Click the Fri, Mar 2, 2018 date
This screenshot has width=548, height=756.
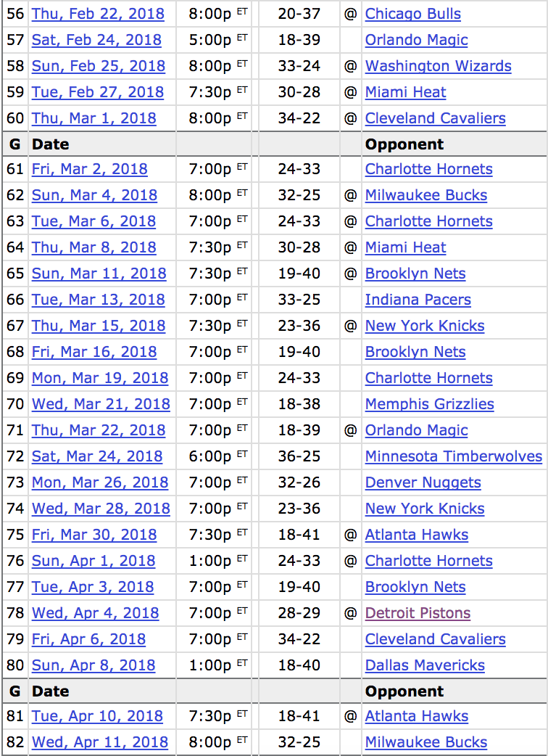tap(89, 169)
